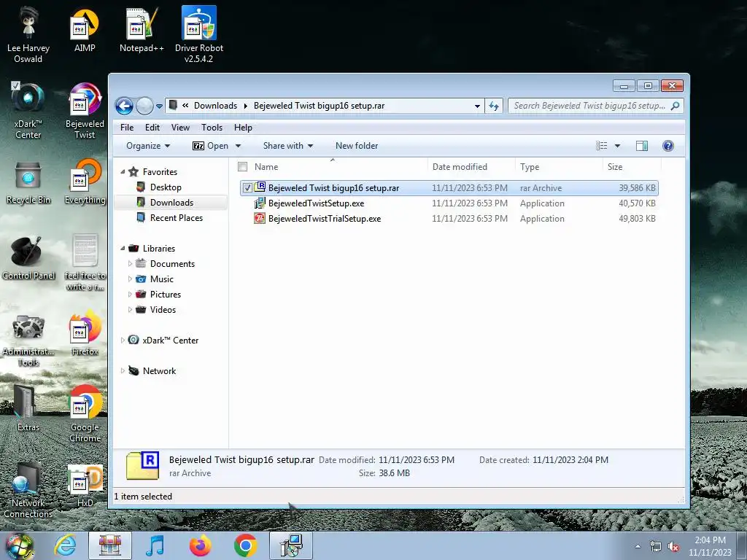Open Internet Explorer from the taskbar
This screenshot has width=747, height=560.
tap(65, 545)
